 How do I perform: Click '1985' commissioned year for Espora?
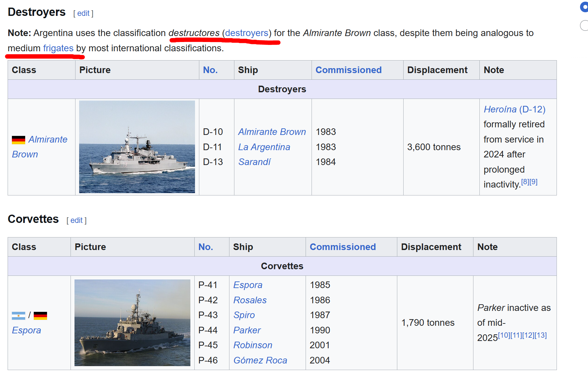pyautogui.click(x=320, y=285)
